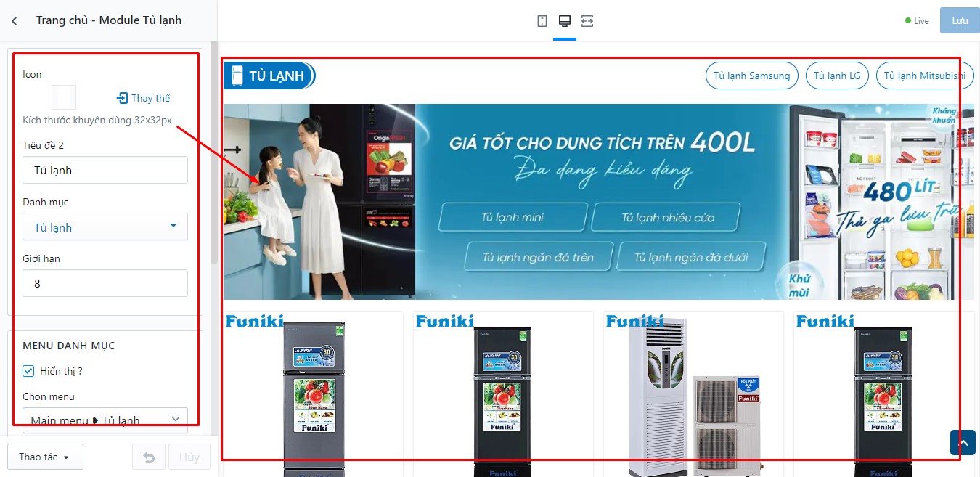Click the undo arrow button
Viewport: 980px width, 477px height.
149,457
